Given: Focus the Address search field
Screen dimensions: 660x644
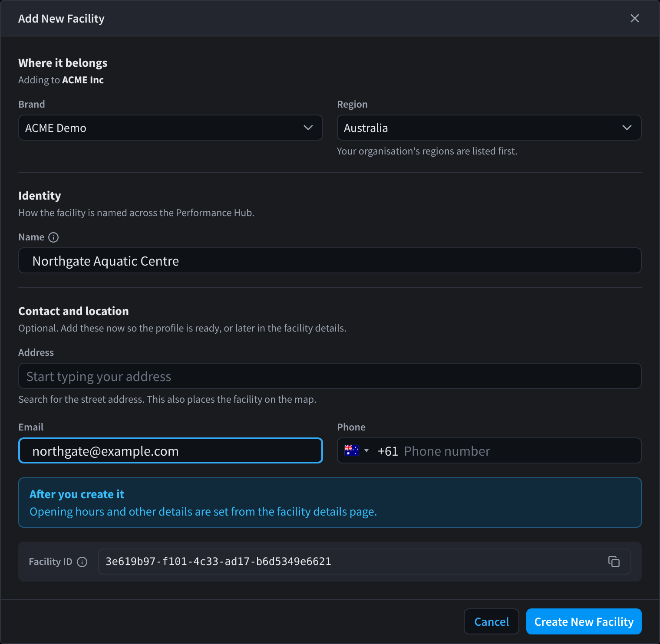Looking at the screenshot, I should [x=330, y=376].
